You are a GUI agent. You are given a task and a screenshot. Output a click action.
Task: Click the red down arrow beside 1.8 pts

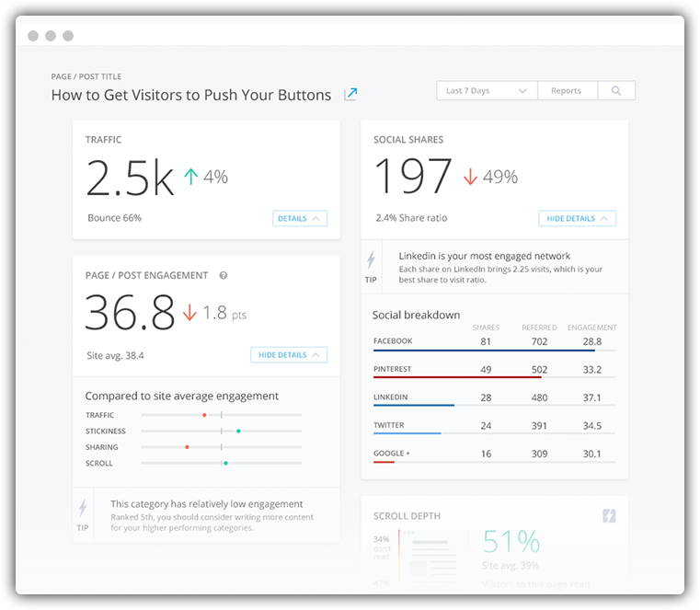point(189,313)
